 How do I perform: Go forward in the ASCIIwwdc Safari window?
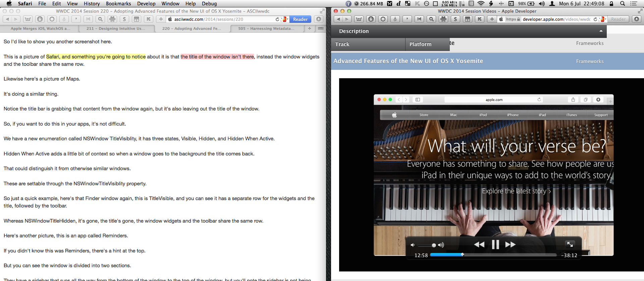(x=16, y=19)
